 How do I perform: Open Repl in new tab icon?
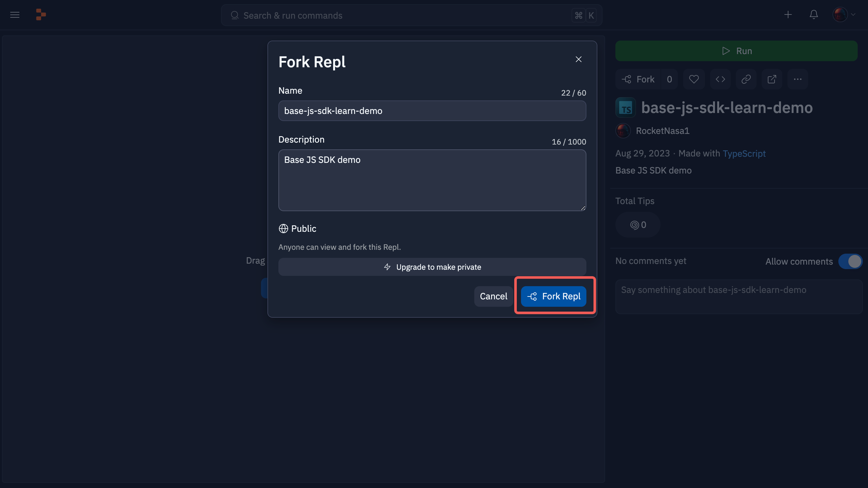(x=772, y=80)
